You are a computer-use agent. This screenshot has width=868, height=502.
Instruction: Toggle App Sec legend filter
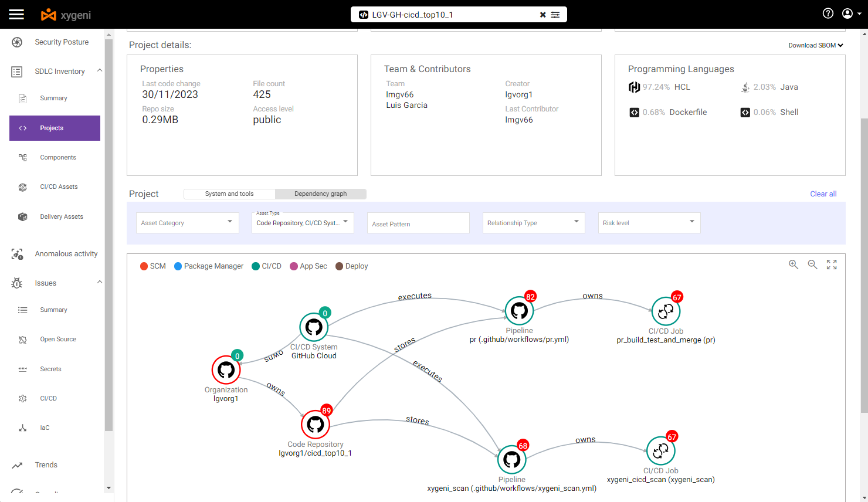click(x=308, y=266)
